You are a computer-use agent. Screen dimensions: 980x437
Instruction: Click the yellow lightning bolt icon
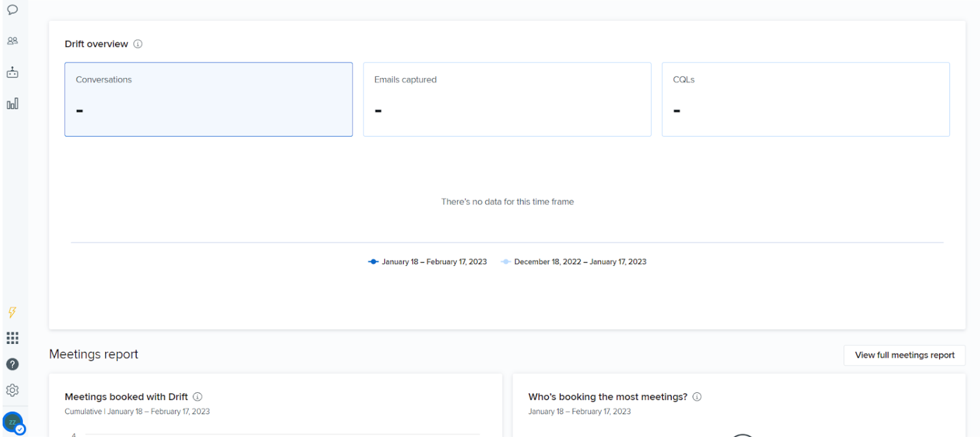[12, 312]
